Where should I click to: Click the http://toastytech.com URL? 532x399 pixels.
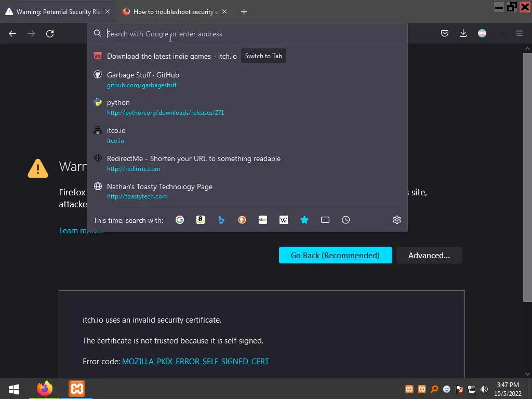point(137,196)
